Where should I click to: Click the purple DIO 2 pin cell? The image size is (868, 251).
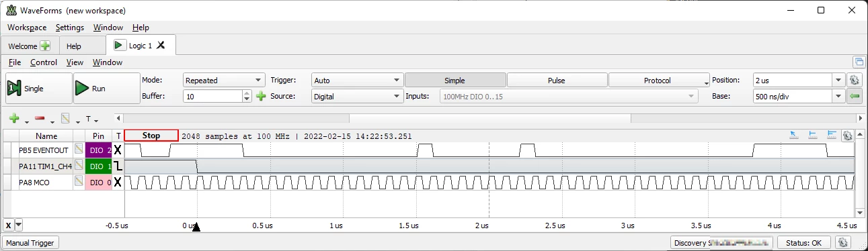[x=98, y=150]
